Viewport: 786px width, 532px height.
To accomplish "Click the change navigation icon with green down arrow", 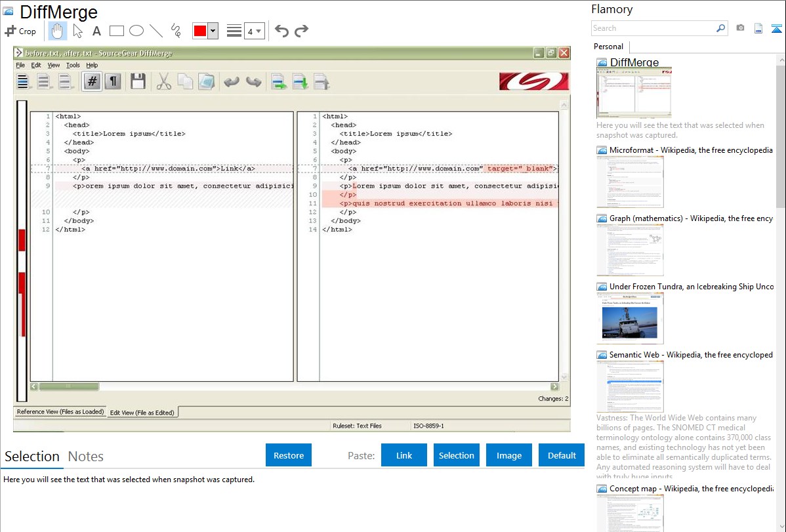I will coord(300,81).
